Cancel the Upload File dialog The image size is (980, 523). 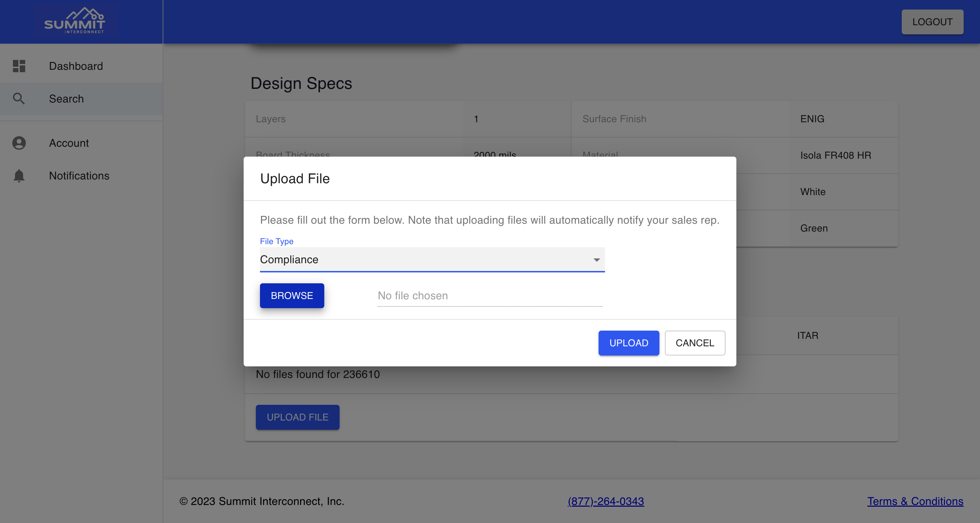(x=695, y=343)
